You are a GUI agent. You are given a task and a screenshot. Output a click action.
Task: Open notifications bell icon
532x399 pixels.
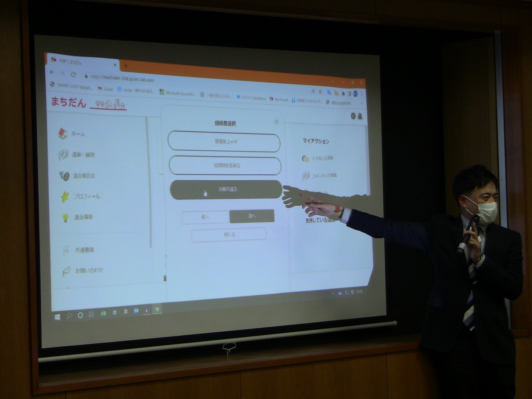tap(360, 117)
